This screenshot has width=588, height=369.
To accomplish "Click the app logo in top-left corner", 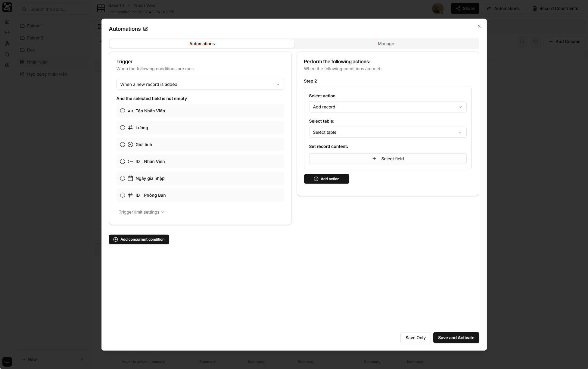I will pos(7,7).
